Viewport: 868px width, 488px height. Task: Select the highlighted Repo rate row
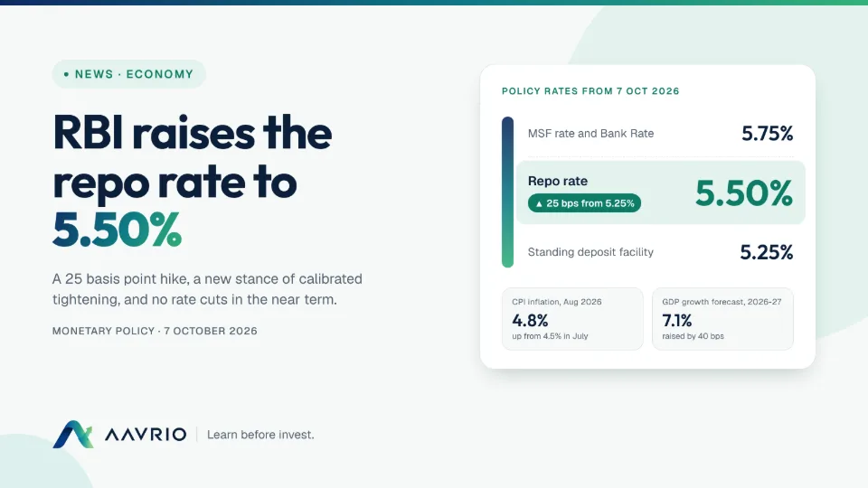pyautogui.click(x=660, y=192)
